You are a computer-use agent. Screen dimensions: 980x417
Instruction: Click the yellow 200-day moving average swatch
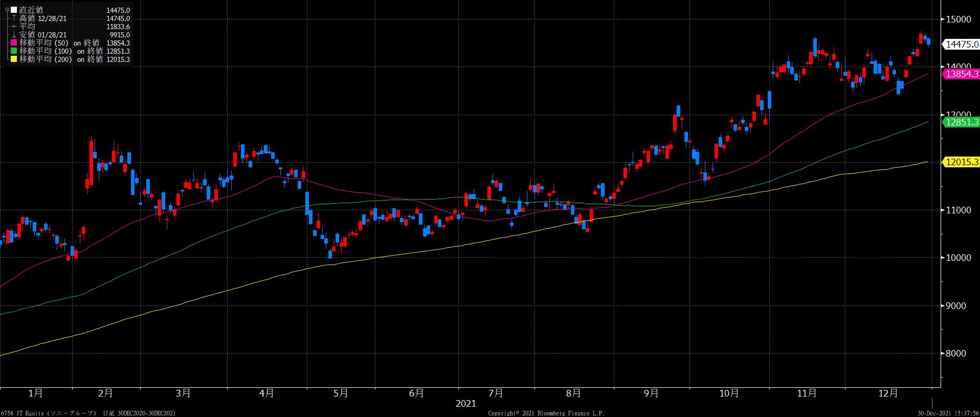14,59
